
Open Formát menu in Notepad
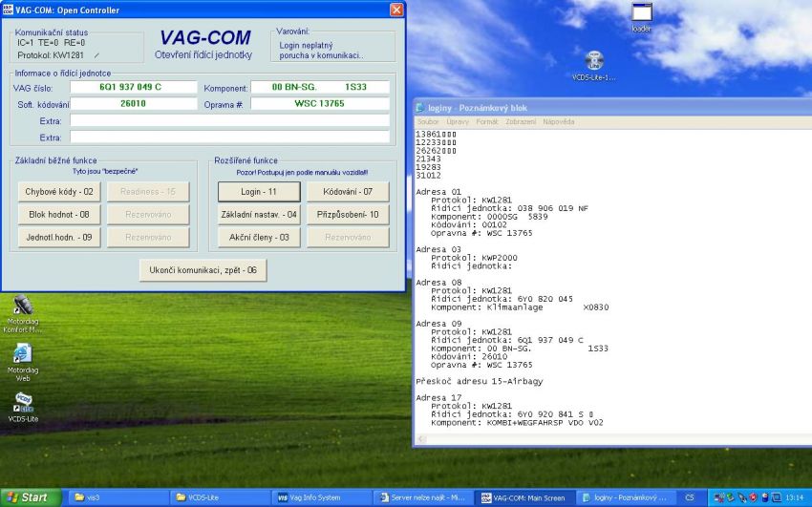click(486, 122)
